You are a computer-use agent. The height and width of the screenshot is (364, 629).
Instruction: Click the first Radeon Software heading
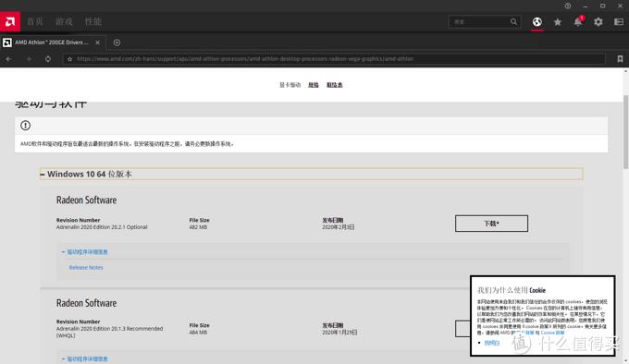(86, 200)
